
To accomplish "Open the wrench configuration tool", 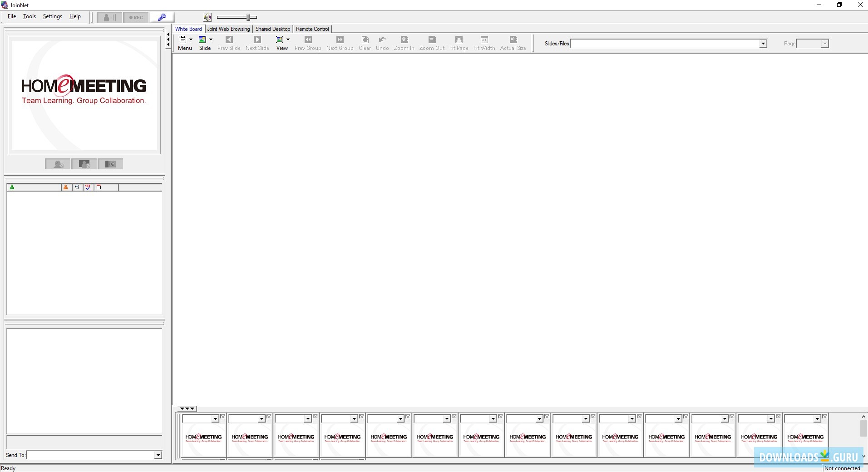I will click(162, 17).
